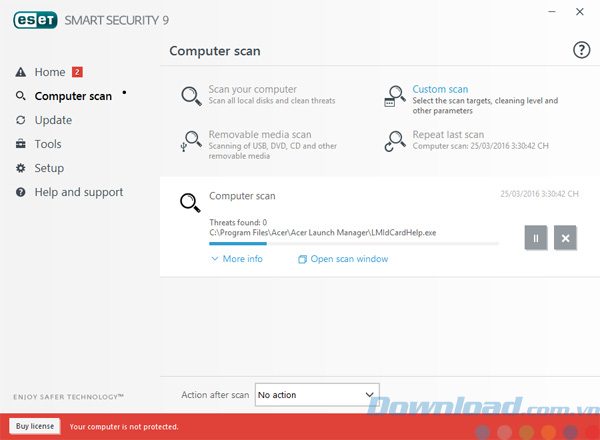600x440 pixels.
Task: Click the Update refresh arrows icon
Action: 21,120
